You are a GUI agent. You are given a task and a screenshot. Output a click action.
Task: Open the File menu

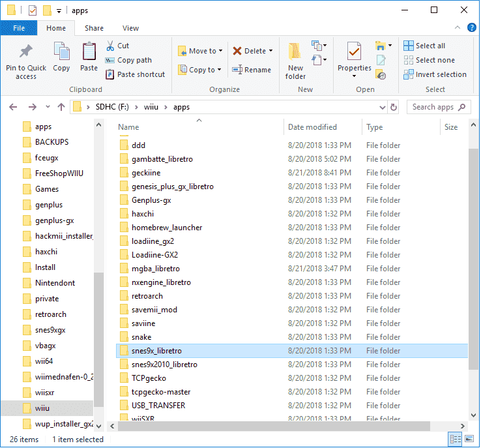19,28
